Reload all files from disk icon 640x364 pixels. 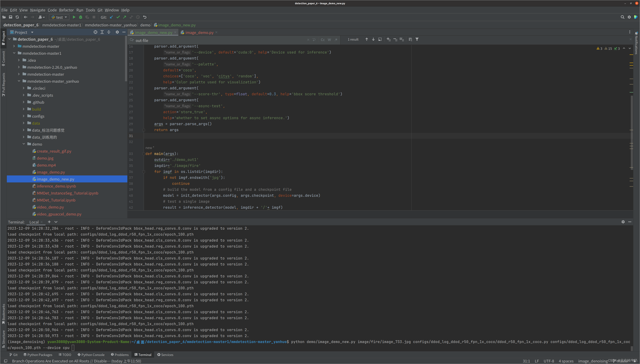(x=17, y=17)
